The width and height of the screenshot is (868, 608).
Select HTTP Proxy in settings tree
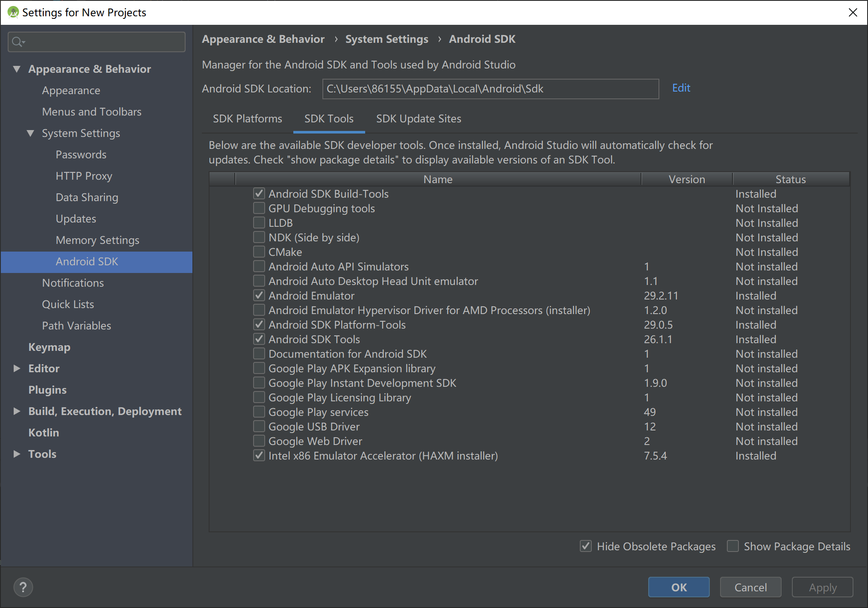[84, 176]
